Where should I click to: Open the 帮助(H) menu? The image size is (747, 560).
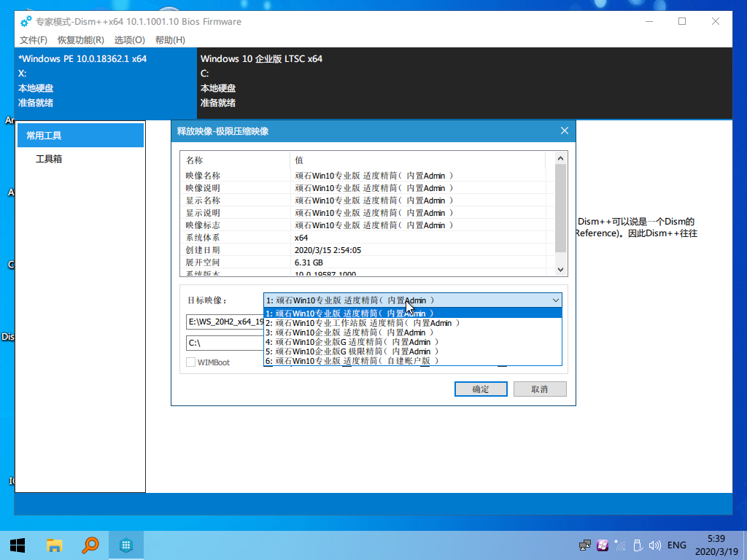[170, 40]
